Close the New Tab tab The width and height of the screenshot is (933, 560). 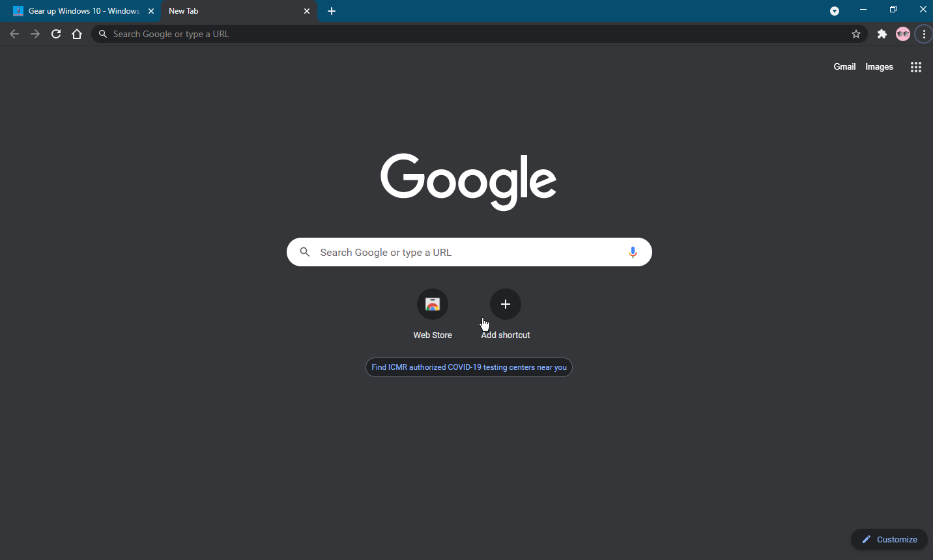(307, 11)
